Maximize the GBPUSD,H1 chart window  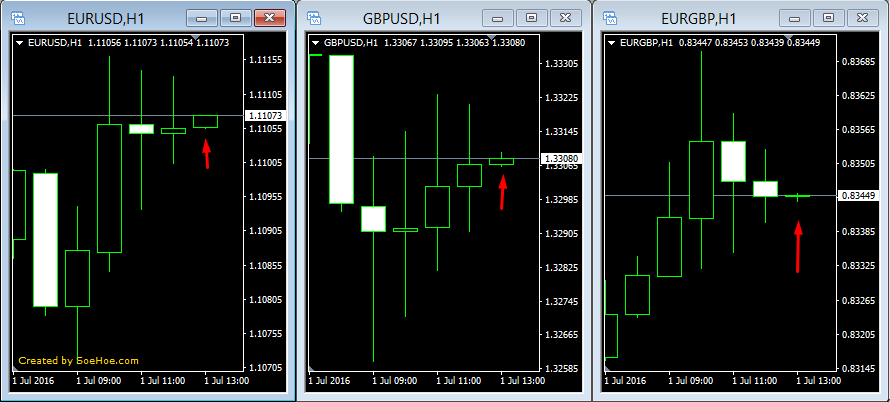coord(531,18)
